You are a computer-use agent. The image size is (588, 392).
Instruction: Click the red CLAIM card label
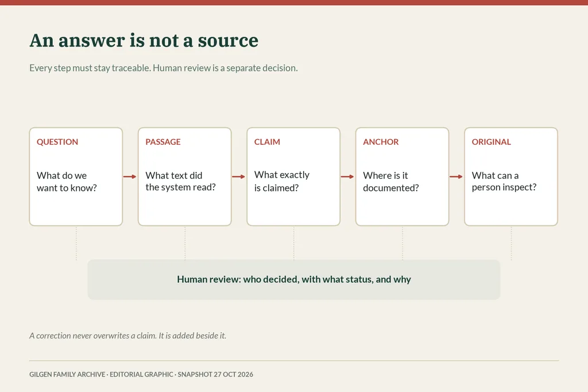[x=267, y=142]
